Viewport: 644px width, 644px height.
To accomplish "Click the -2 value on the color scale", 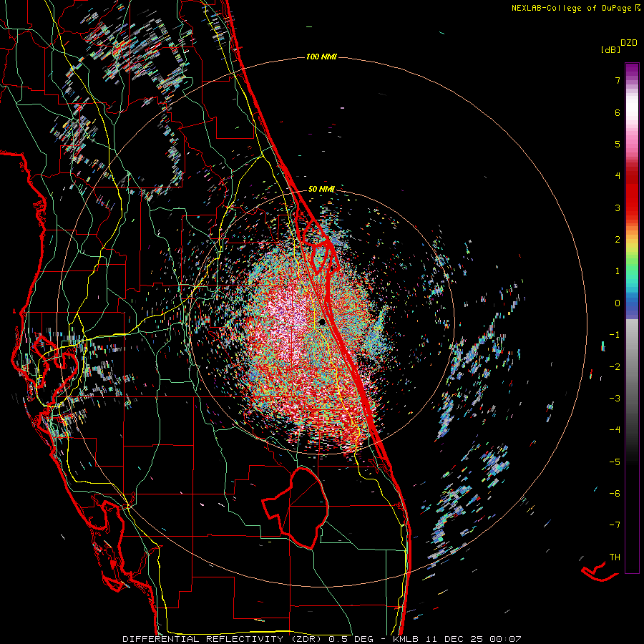I will (x=615, y=367).
